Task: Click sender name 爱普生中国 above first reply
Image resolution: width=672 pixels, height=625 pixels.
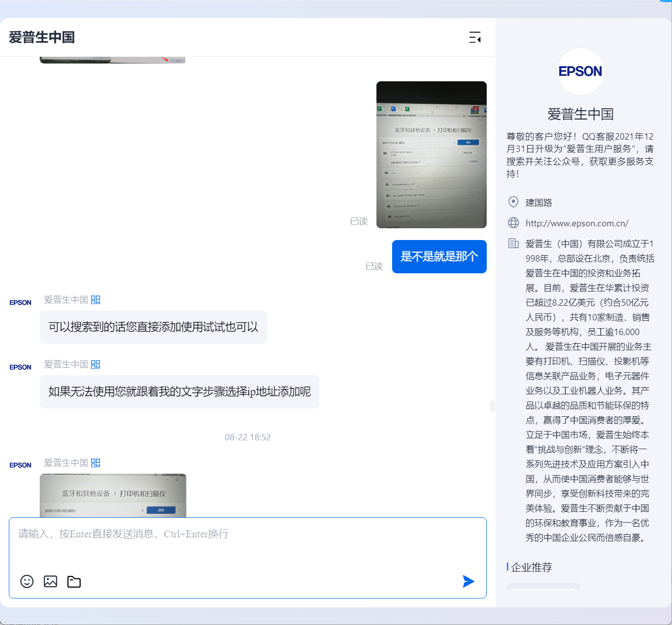Action: pyautogui.click(x=66, y=300)
